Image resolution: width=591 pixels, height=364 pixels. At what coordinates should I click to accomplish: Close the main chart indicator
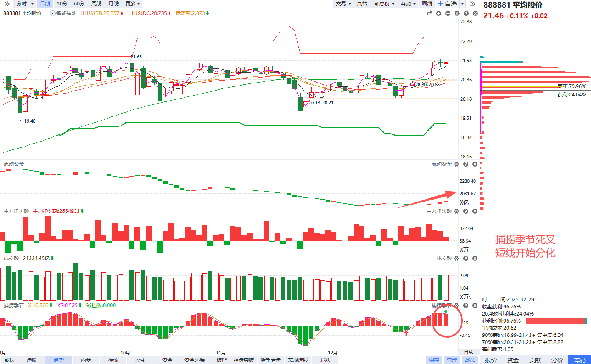point(475,13)
